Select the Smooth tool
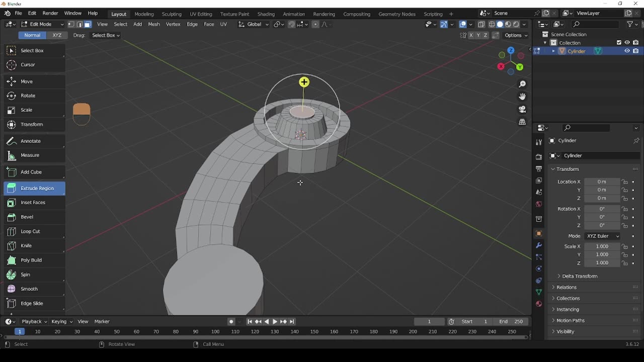The height and width of the screenshot is (362, 644). (x=34, y=289)
